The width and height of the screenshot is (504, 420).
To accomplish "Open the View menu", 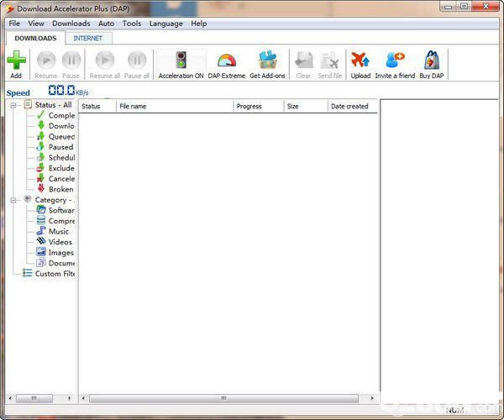I will click(x=36, y=24).
